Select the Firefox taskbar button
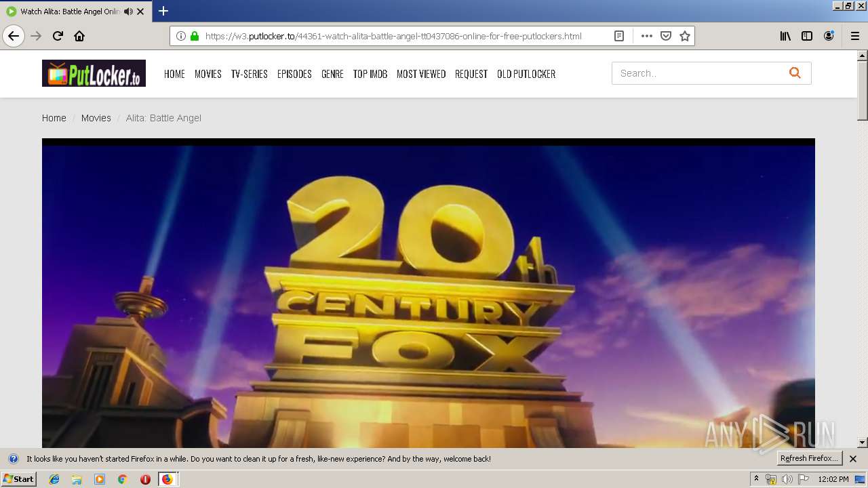The width and height of the screenshot is (868, 488). pos(168,479)
